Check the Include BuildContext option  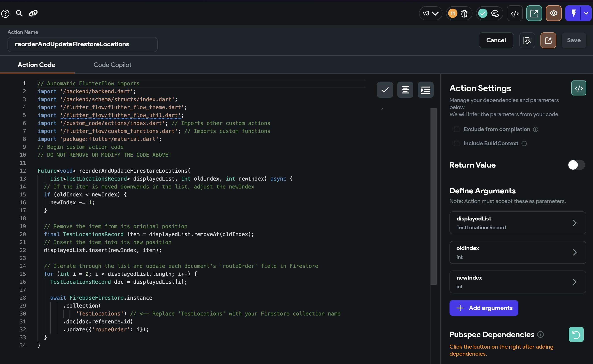pyautogui.click(x=456, y=144)
